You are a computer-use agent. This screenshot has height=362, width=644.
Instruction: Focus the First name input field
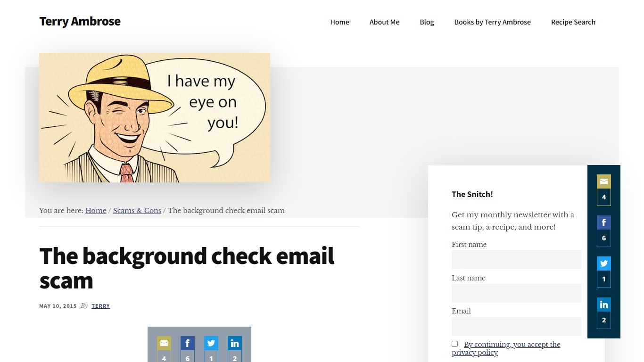(x=516, y=260)
